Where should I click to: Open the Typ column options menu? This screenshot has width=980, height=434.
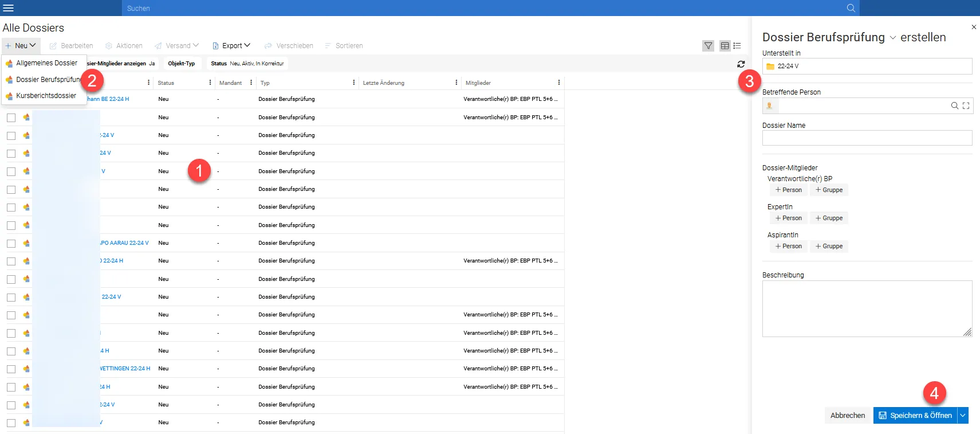click(354, 83)
